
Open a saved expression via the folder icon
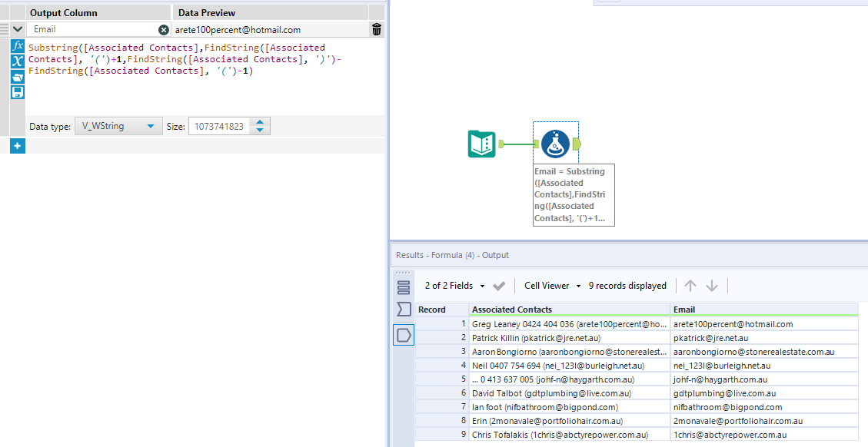point(17,75)
